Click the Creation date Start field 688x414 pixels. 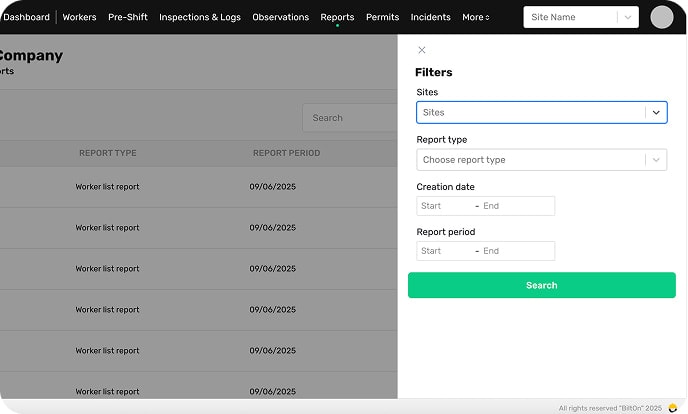tap(443, 206)
